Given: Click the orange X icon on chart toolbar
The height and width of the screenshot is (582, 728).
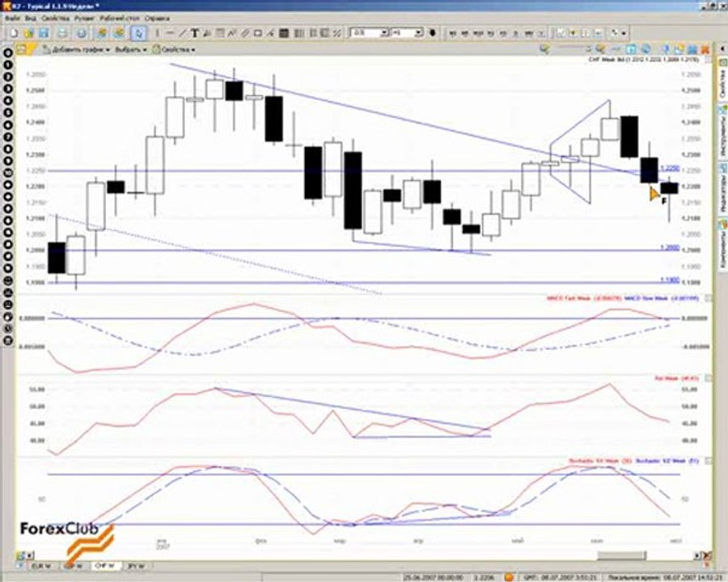Looking at the screenshot, I should pyautogui.click(x=705, y=49).
